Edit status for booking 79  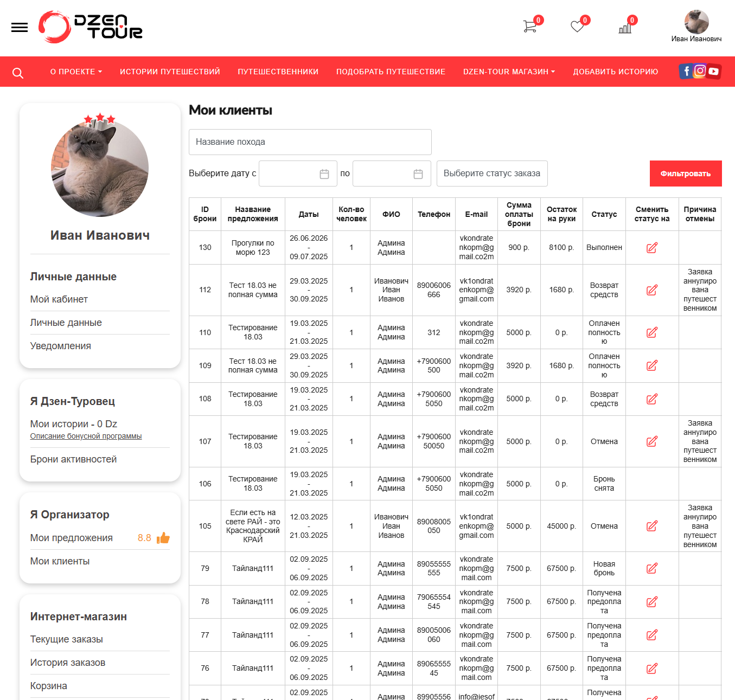tap(652, 568)
